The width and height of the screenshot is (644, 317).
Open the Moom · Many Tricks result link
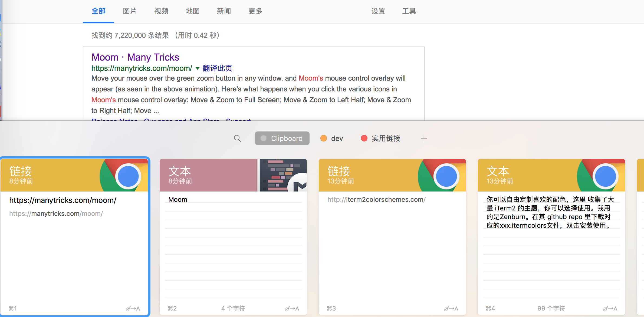[x=135, y=57]
